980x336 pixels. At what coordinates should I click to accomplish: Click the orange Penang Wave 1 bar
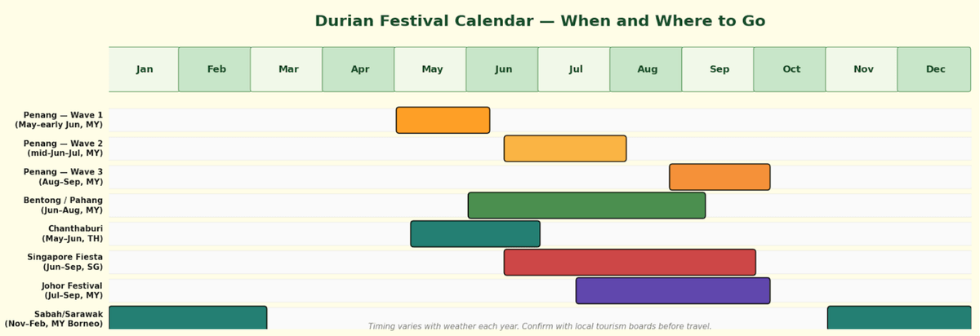tap(443, 120)
